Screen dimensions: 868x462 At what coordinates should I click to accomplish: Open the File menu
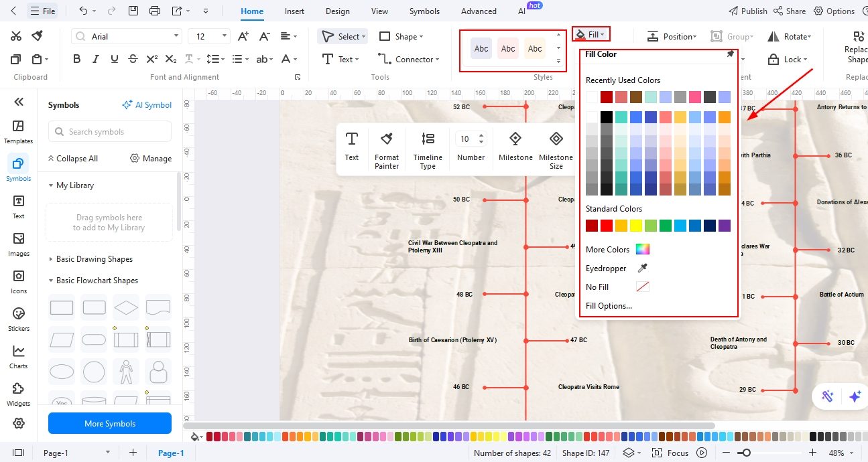43,11
